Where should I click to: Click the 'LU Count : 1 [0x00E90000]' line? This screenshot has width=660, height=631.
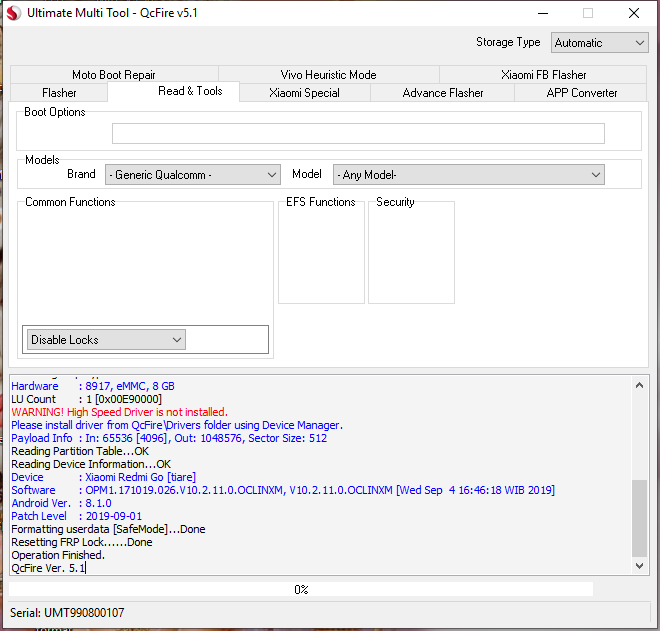tap(86, 399)
